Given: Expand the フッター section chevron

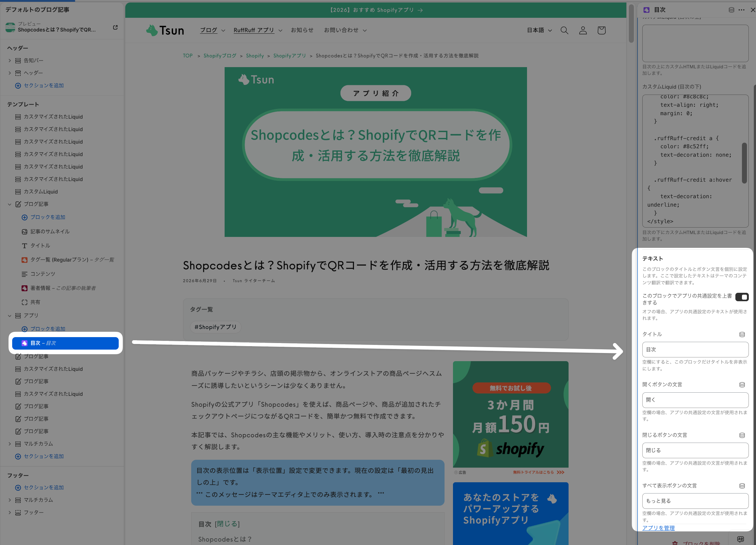Looking at the screenshot, I should click(x=10, y=512).
